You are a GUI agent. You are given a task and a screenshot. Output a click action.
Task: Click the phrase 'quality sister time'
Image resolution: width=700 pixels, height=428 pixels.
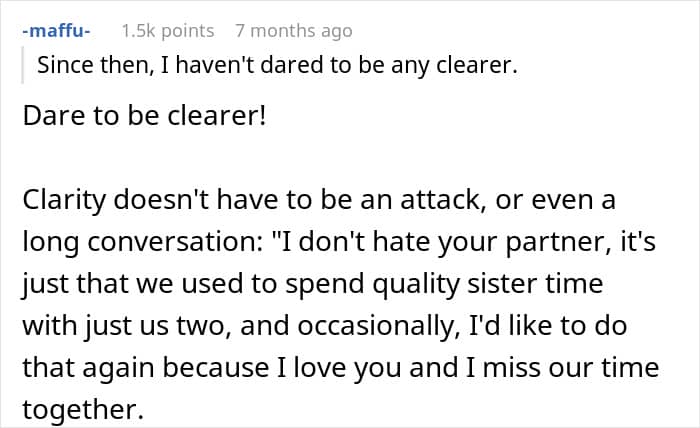pos(488,284)
